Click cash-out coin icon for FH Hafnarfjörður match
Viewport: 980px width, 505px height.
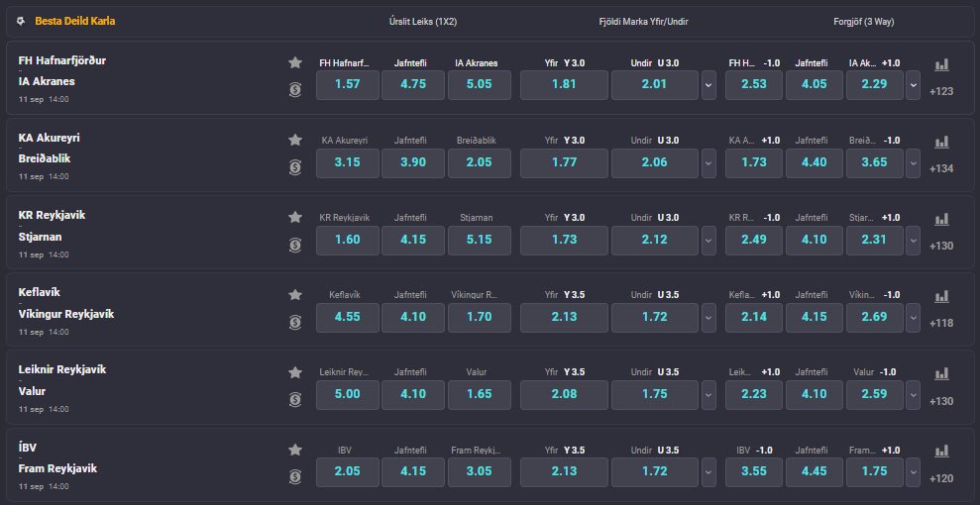[x=295, y=90]
